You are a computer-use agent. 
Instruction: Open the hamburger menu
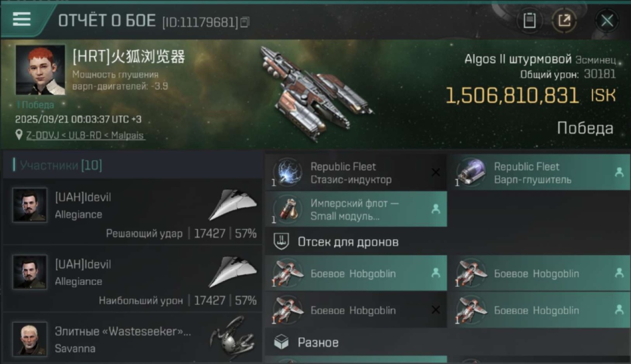point(21,19)
